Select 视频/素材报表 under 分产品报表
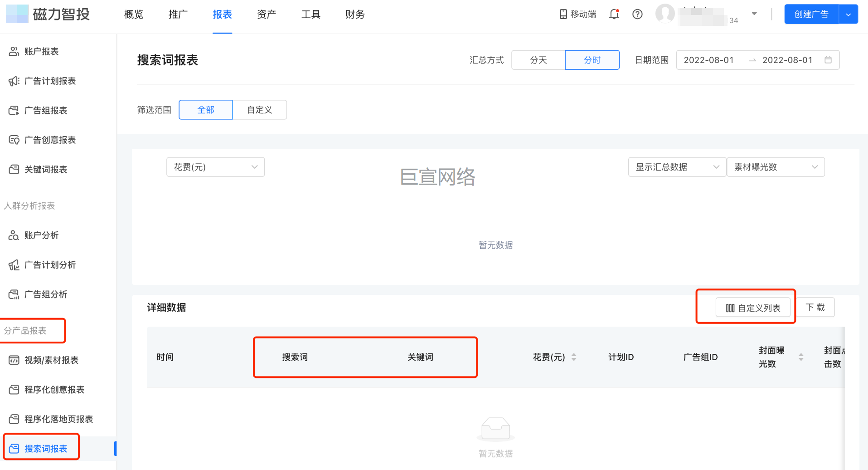 pyautogui.click(x=51, y=360)
